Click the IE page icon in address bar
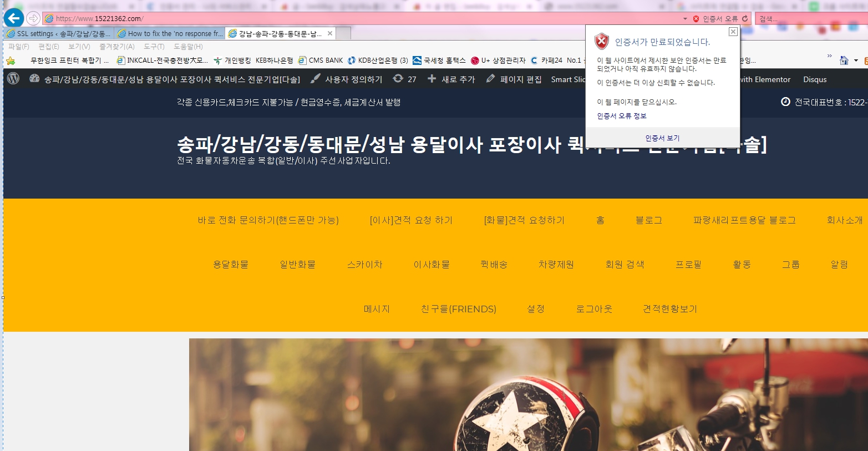Viewport: 868px width, 451px height. [x=49, y=18]
